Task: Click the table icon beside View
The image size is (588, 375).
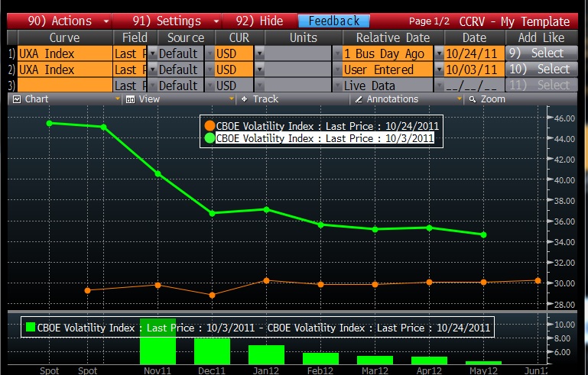Action: tap(130, 99)
